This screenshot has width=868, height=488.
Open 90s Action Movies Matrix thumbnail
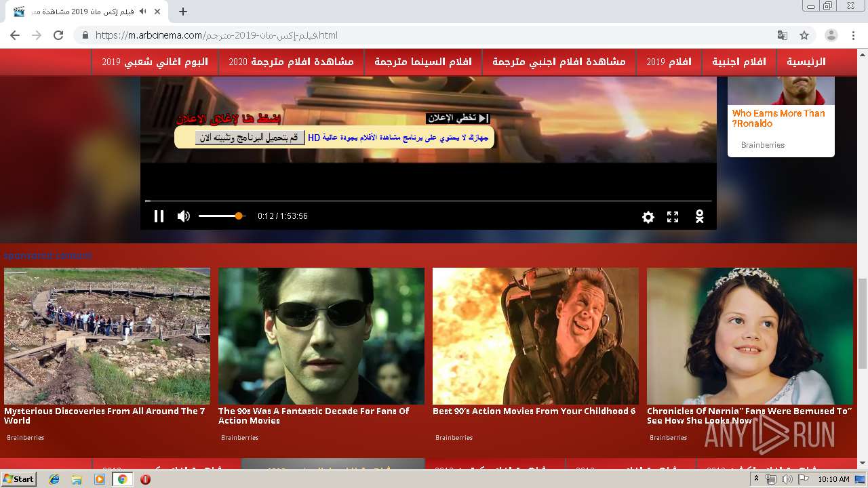click(321, 336)
